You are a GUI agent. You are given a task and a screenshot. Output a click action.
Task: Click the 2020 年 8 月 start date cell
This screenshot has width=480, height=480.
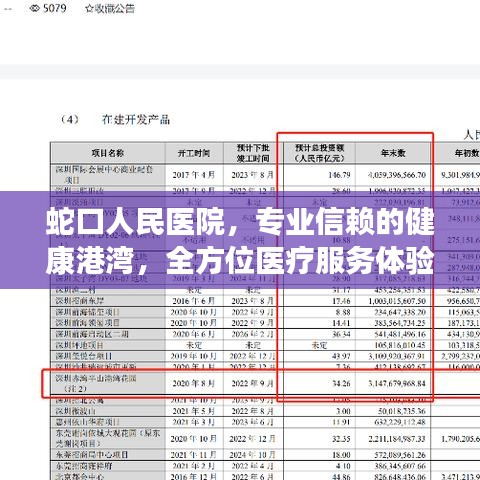coord(194,383)
